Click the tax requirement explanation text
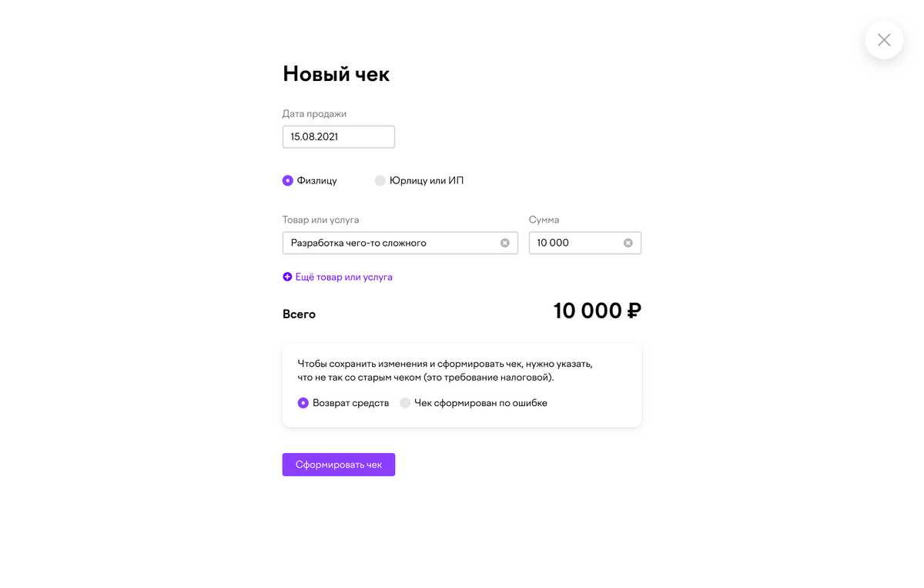 [x=445, y=371]
